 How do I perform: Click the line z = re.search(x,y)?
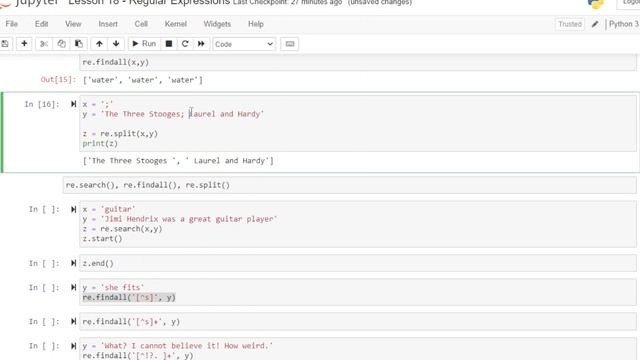[122, 229]
